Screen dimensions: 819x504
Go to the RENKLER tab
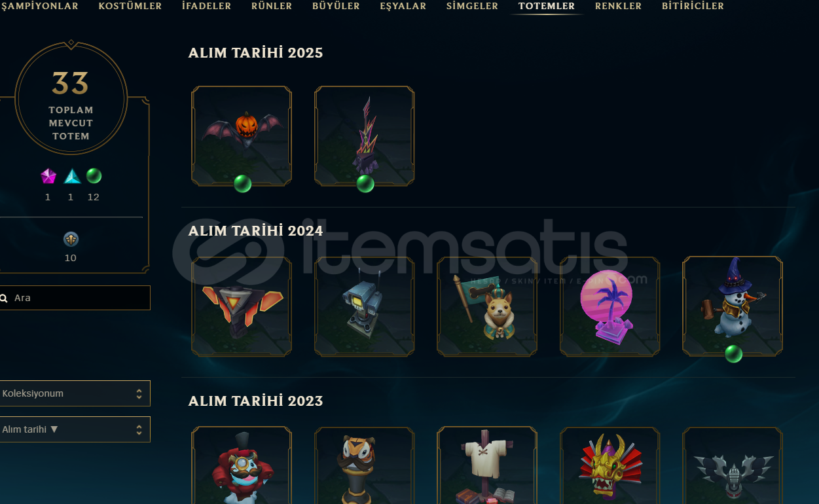point(618,6)
